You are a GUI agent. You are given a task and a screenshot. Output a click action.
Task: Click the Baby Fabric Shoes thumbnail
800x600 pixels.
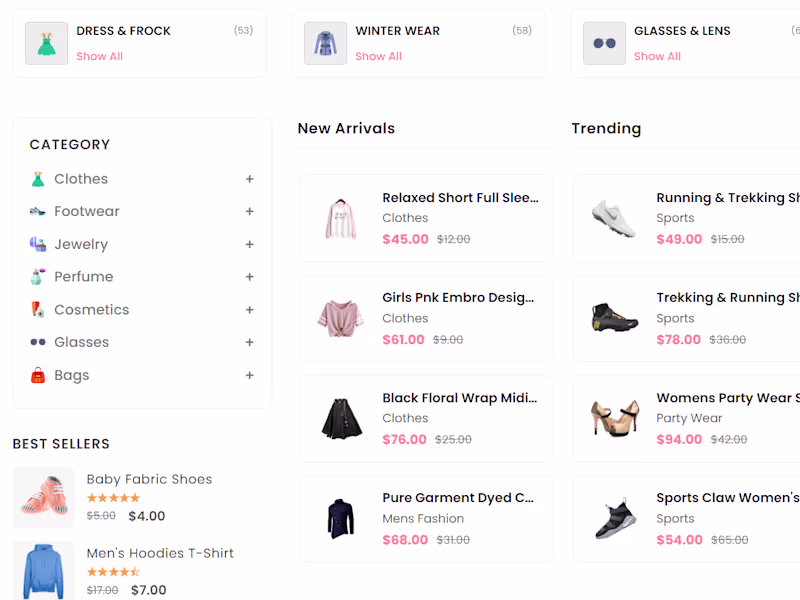[43, 497]
